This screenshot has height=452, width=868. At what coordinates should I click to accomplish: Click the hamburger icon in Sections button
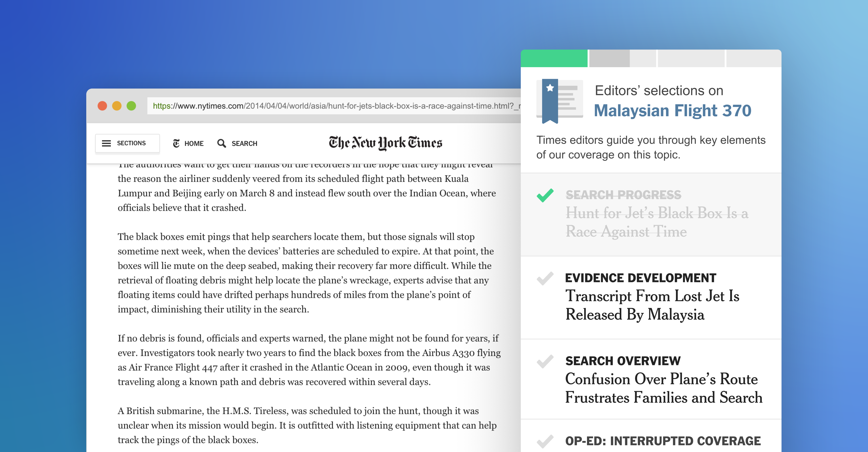pos(106,143)
